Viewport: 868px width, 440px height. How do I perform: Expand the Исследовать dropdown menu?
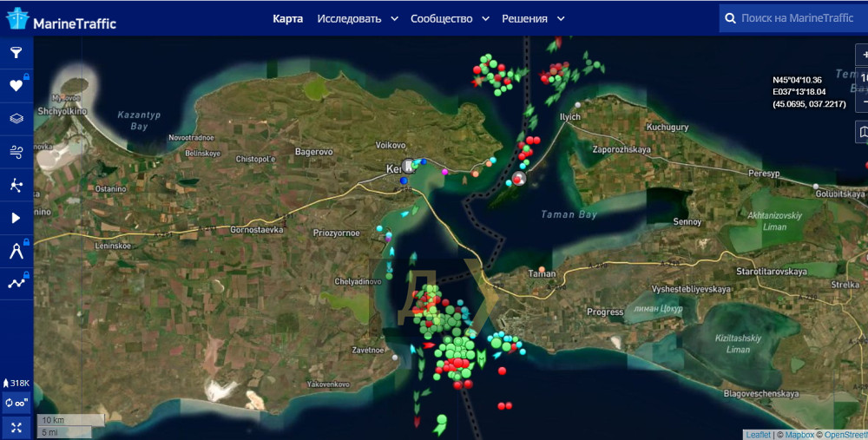[358, 18]
